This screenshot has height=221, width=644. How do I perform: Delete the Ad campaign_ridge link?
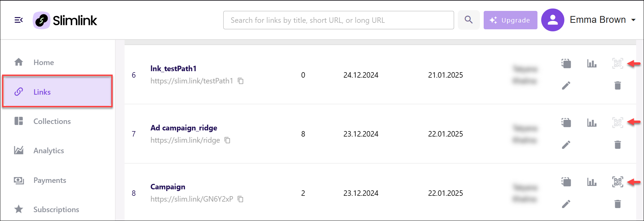[x=617, y=145]
